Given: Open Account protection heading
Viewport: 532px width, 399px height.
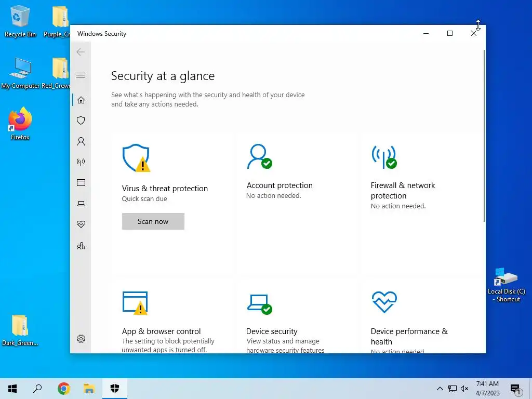Looking at the screenshot, I should [280, 185].
